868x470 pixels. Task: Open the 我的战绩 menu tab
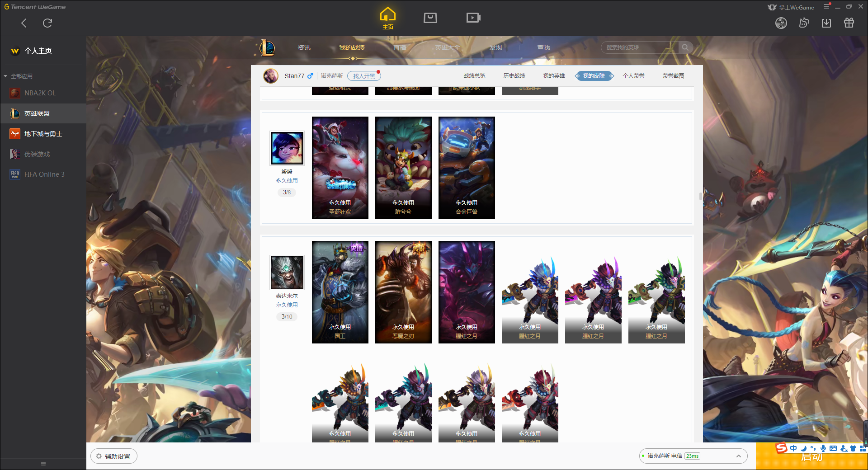[352, 47]
